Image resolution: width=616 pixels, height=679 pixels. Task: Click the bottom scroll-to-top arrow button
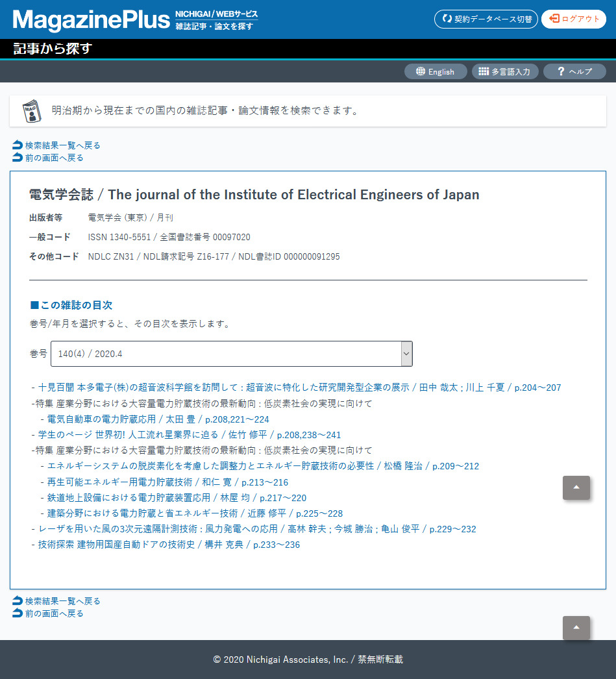pyautogui.click(x=576, y=628)
